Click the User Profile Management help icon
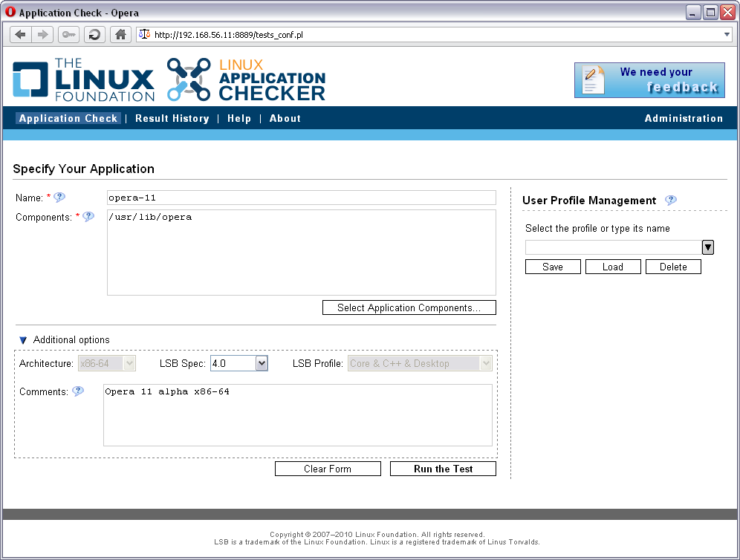 (x=671, y=200)
